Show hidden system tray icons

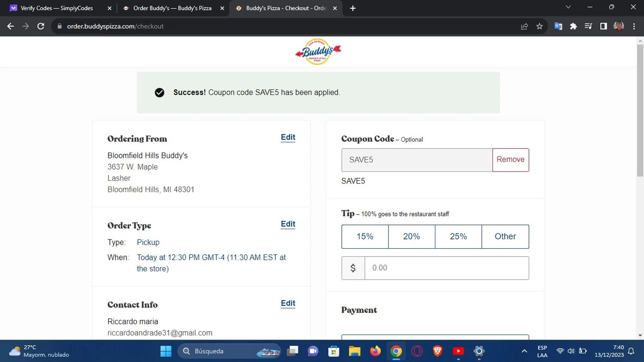524,351
